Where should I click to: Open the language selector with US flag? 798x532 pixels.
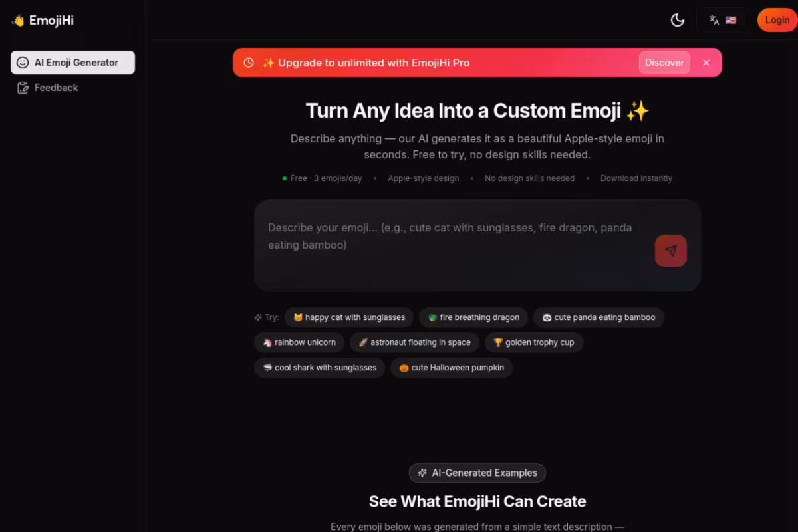point(722,20)
